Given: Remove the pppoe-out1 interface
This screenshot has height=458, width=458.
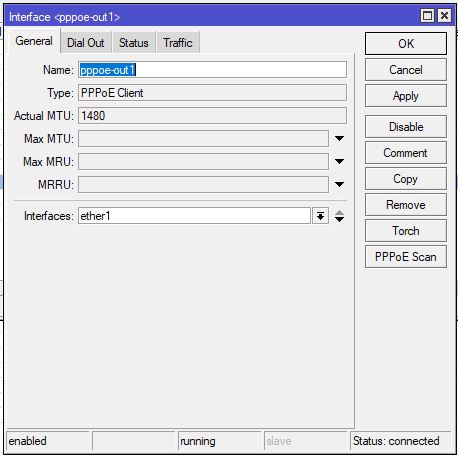Looking at the screenshot, I should [x=406, y=205].
